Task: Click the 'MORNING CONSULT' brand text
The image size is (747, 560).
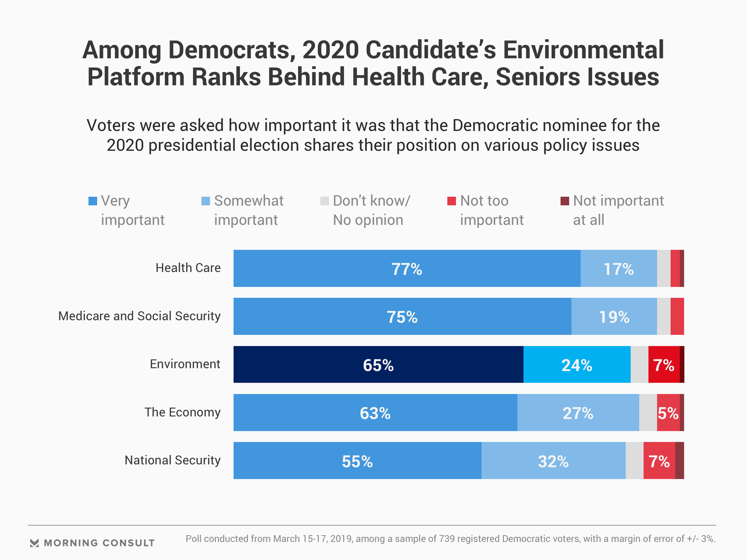Action: (99, 543)
